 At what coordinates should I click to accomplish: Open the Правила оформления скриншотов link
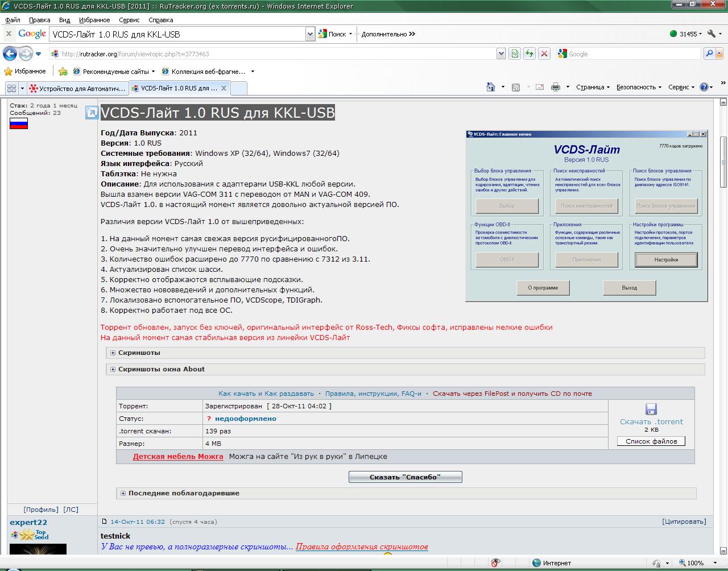(x=362, y=547)
